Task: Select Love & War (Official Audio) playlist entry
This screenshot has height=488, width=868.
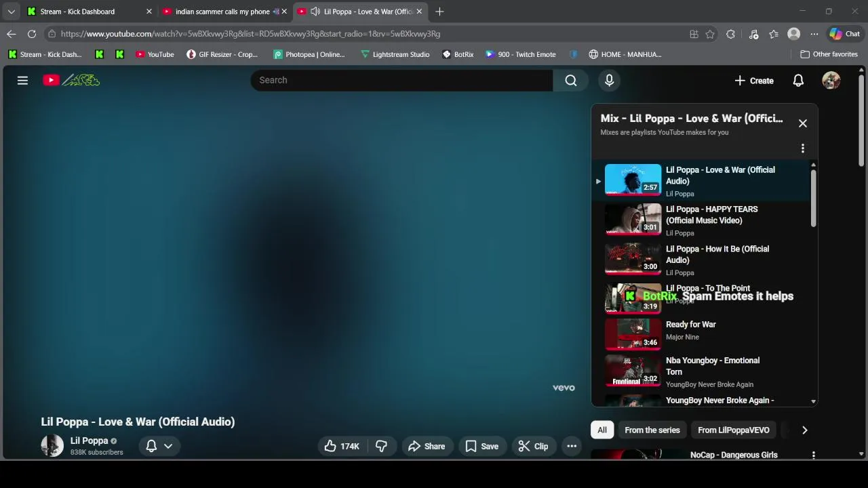Action: coord(701,181)
